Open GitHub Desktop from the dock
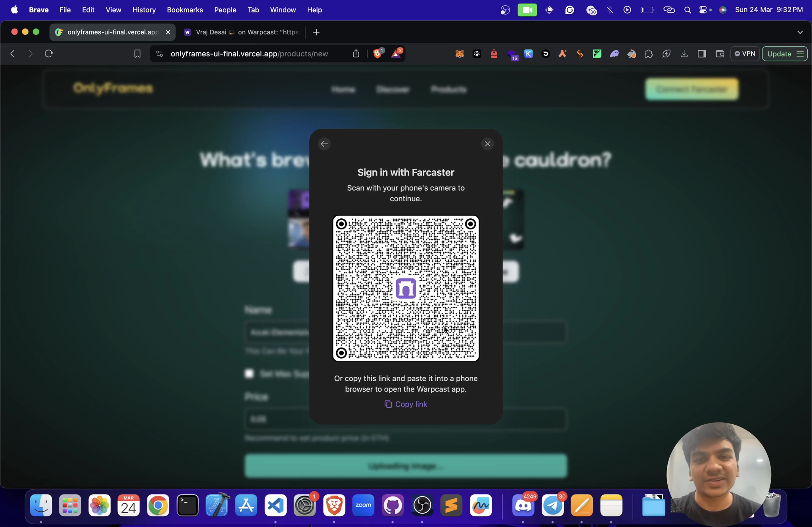 [393, 505]
